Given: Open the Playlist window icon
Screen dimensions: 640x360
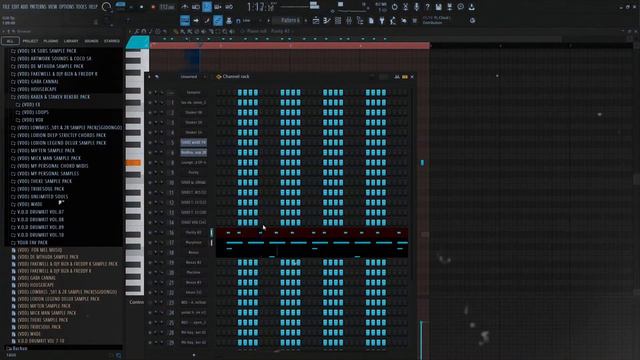Looking at the screenshot, I should coord(316,20).
